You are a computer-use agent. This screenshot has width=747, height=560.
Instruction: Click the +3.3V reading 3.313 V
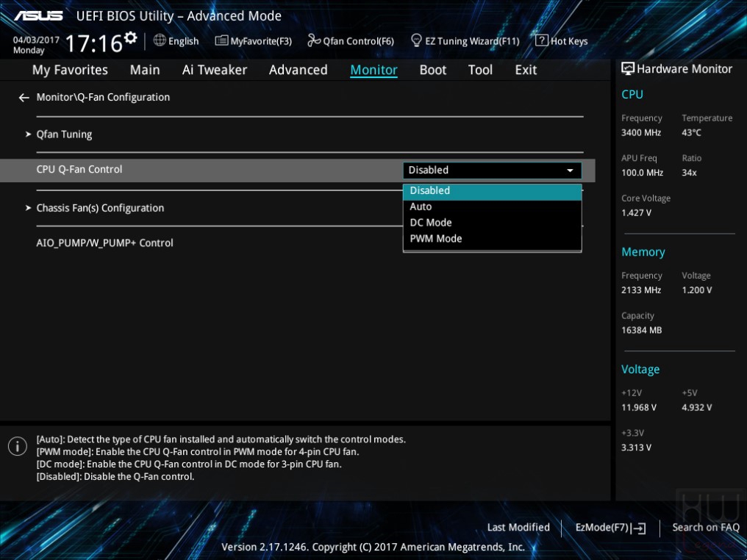[x=637, y=448]
